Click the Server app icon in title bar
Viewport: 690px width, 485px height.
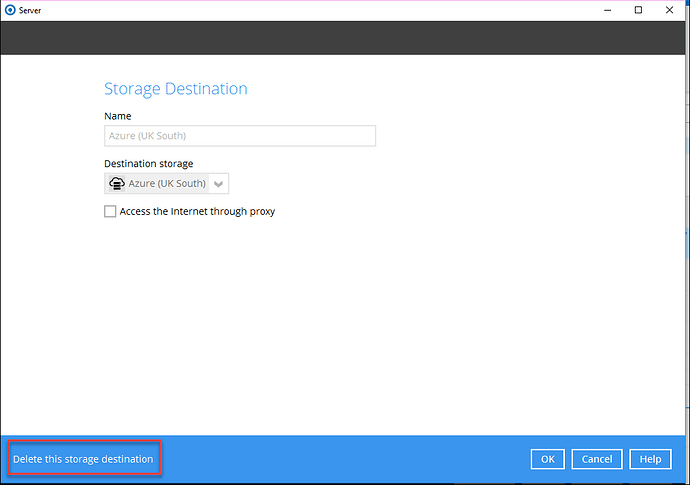[x=10, y=10]
